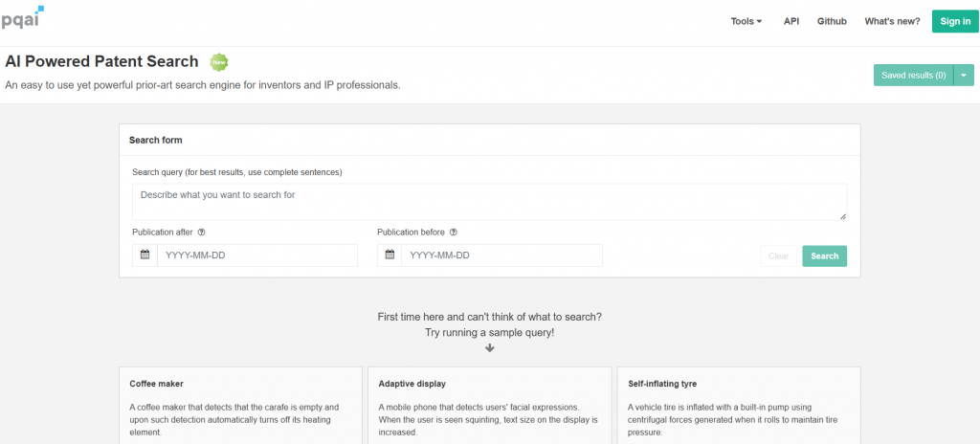Open calendar for Publication after date
Screen dimensions: 980x444
coord(145,255)
